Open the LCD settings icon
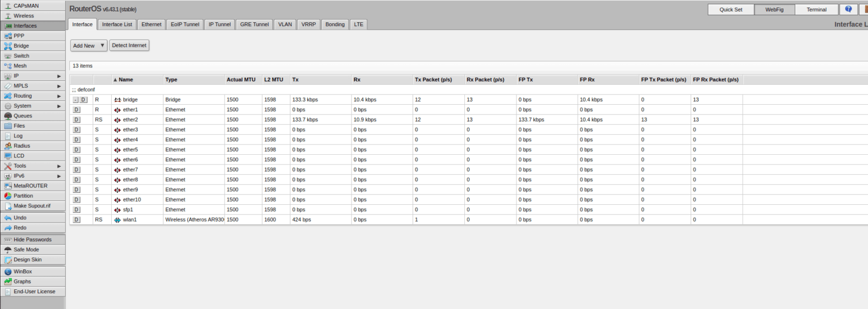 (8, 156)
